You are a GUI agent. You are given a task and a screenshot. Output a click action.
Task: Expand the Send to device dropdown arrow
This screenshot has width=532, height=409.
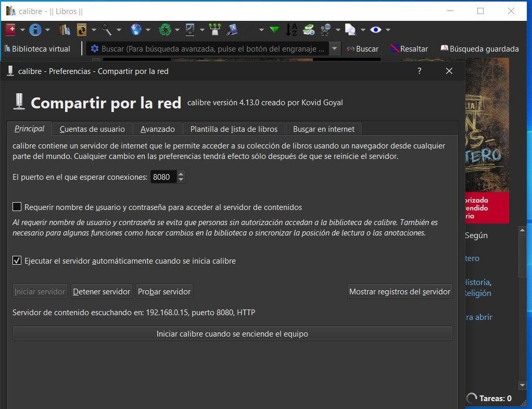[202, 30]
